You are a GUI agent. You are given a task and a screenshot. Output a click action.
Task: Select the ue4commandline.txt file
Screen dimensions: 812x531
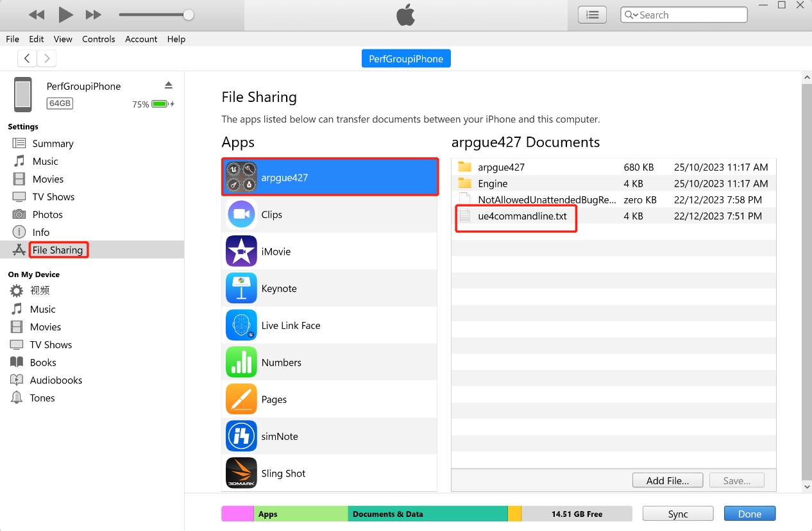614,216
